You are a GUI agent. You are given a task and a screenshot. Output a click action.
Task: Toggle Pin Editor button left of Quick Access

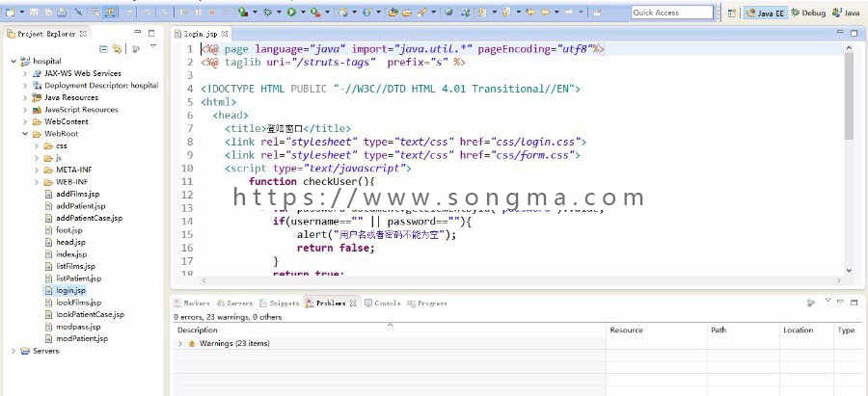[x=597, y=12]
